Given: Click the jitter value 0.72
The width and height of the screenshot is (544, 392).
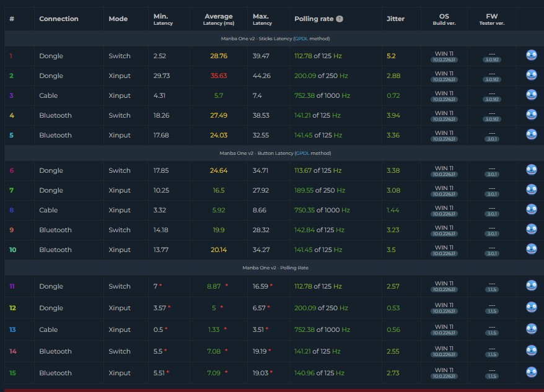Looking at the screenshot, I should tap(393, 95).
